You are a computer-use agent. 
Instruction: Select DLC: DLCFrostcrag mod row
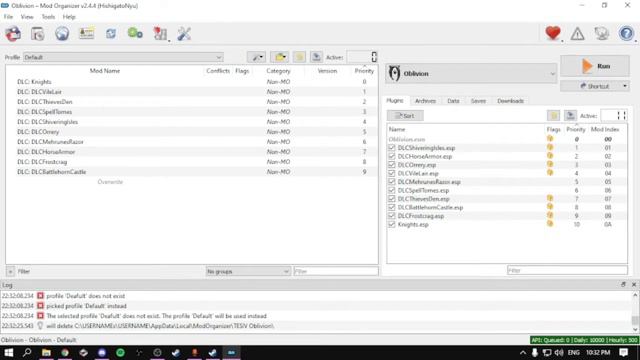pyautogui.click(x=191, y=162)
